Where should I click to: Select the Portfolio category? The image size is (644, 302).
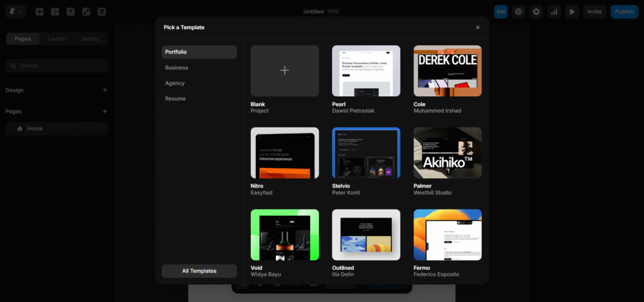199,52
